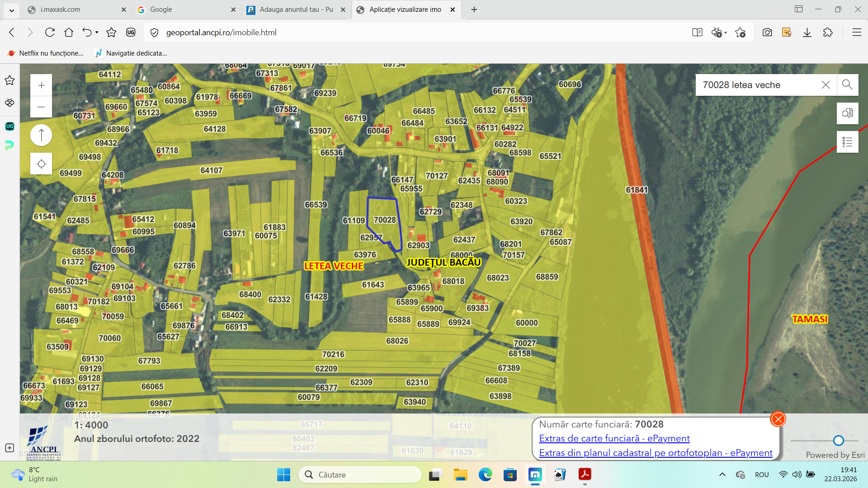Viewport: 868px width, 488px height.
Task: Toggle the reader view icon
Action: pos(697,33)
